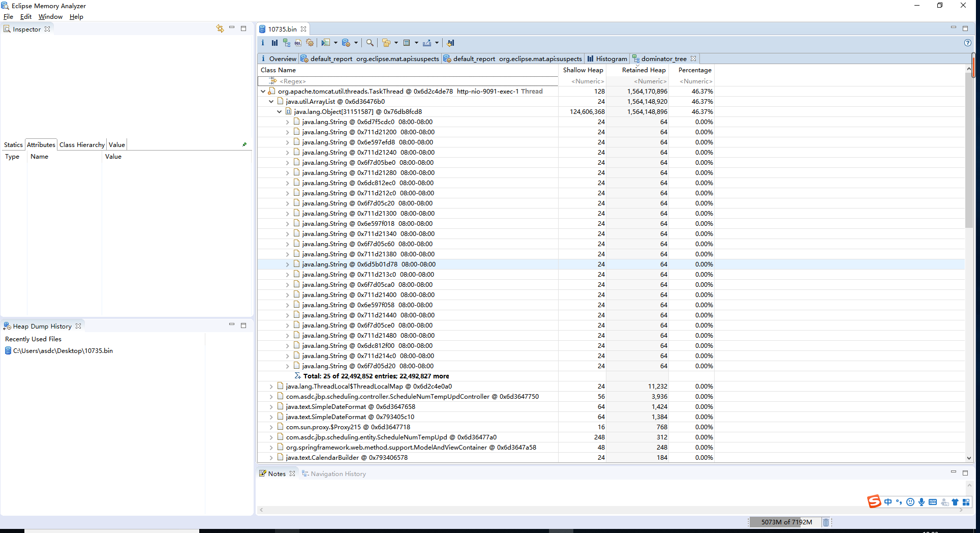The image size is (980, 533).
Task: Click scroll-down arrow of tree scrollbar
Action: point(969,458)
